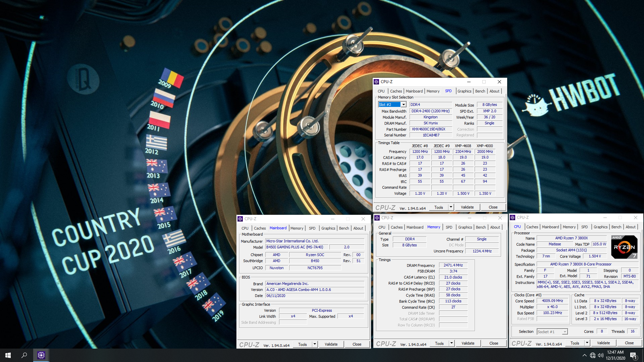
Task: Expand Tools arrow in SPD window
Action: (451, 207)
